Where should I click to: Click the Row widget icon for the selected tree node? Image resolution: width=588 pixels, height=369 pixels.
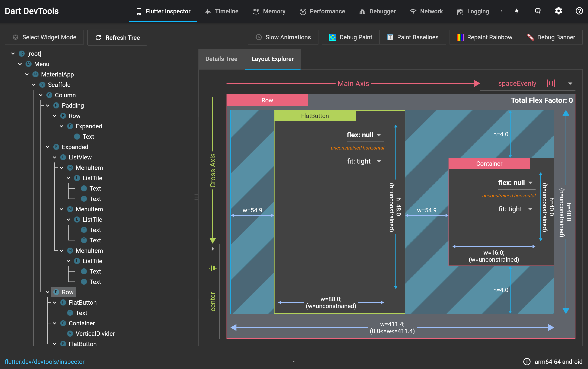click(56, 292)
